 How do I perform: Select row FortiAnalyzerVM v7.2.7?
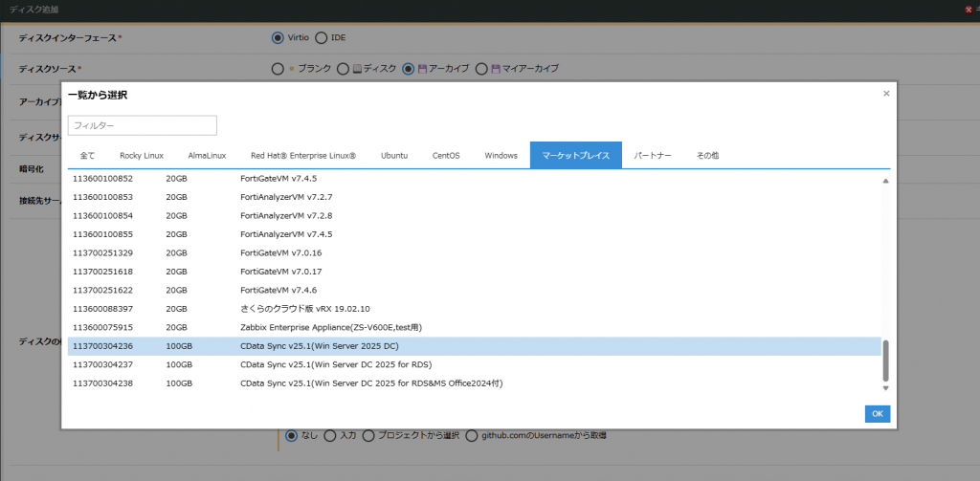[475, 197]
